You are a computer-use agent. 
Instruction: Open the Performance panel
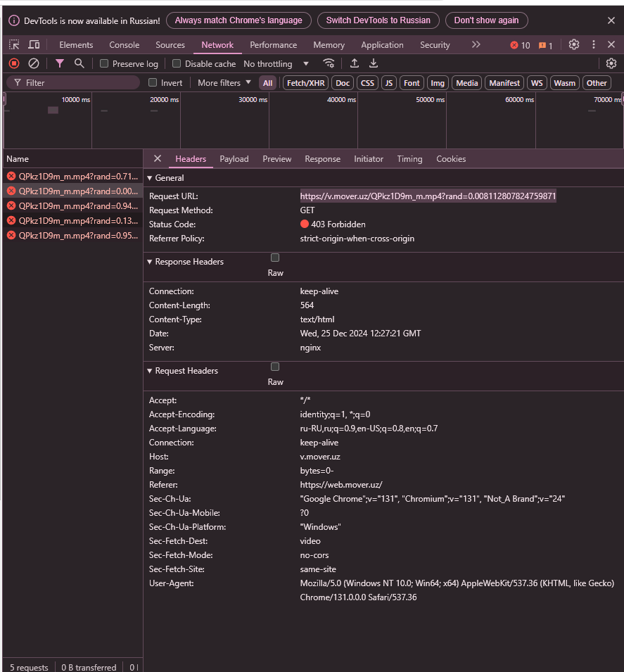coord(274,45)
